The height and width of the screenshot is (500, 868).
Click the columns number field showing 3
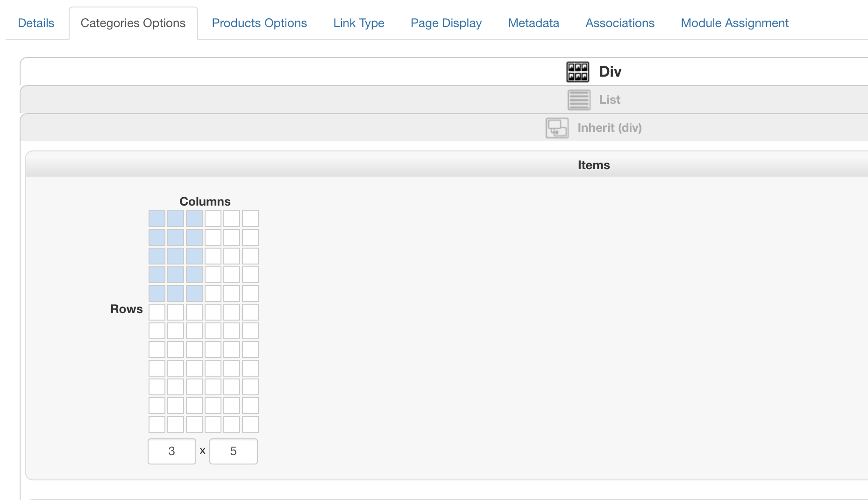click(x=172, y=451)
